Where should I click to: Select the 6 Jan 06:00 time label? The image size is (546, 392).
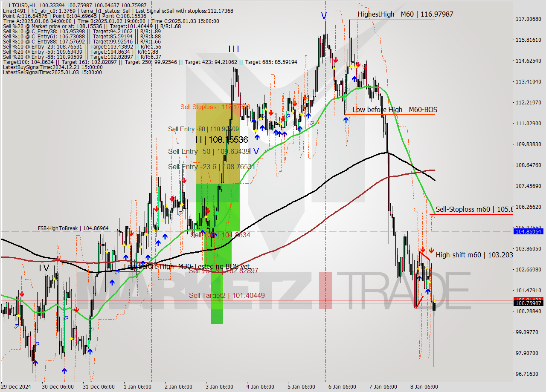342,387
